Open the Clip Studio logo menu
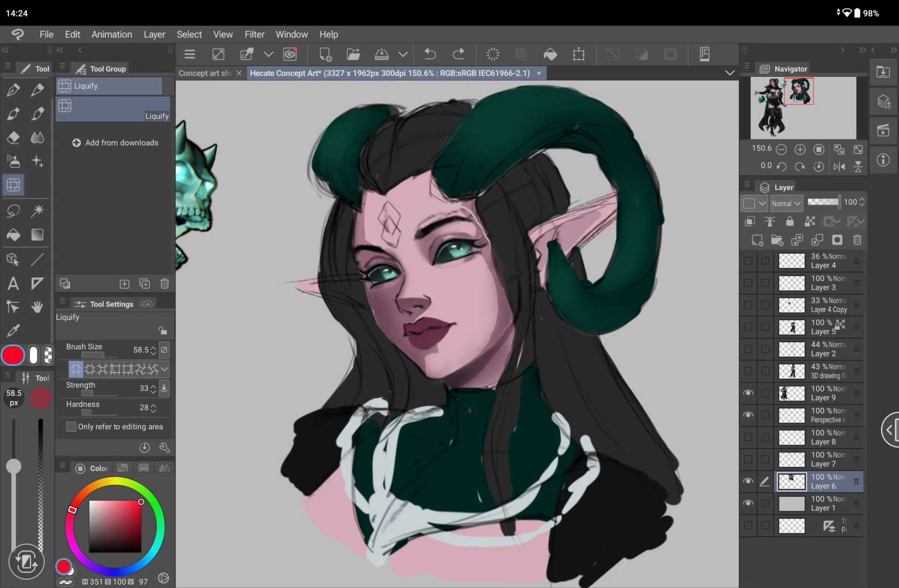This screenshot has width=899, height=588. click(18, 34)
